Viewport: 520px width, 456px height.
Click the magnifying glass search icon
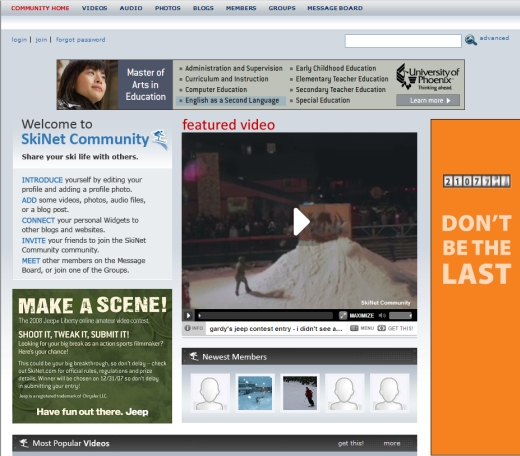[x=471, y=40]
